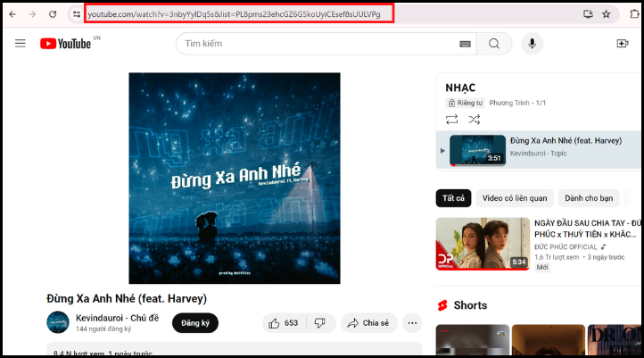
Task: Open site information icon in address bar
Action: [x=77, y=14]
